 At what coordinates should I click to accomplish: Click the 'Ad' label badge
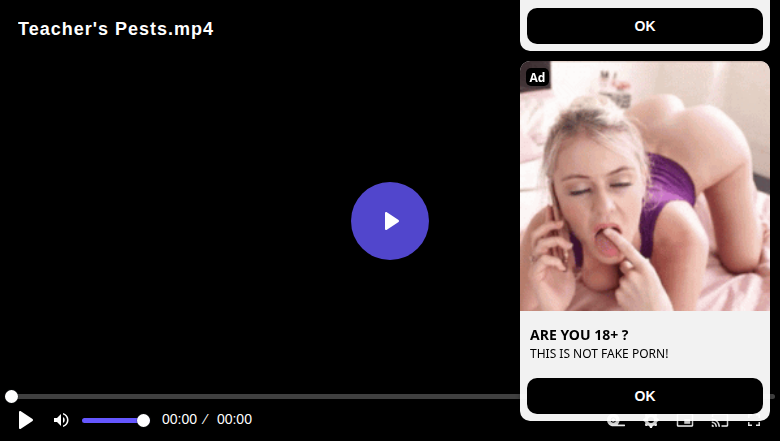[x=537, y=77]
